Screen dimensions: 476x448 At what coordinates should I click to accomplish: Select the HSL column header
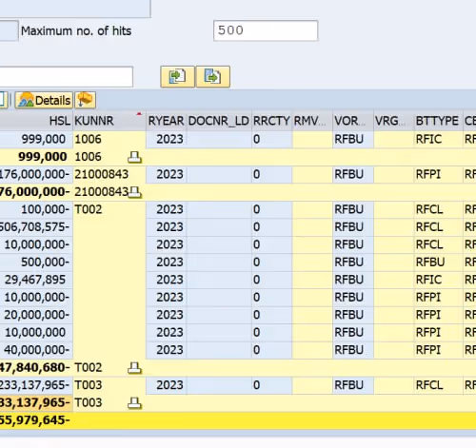pyautogui.click(x=36, y=121)
